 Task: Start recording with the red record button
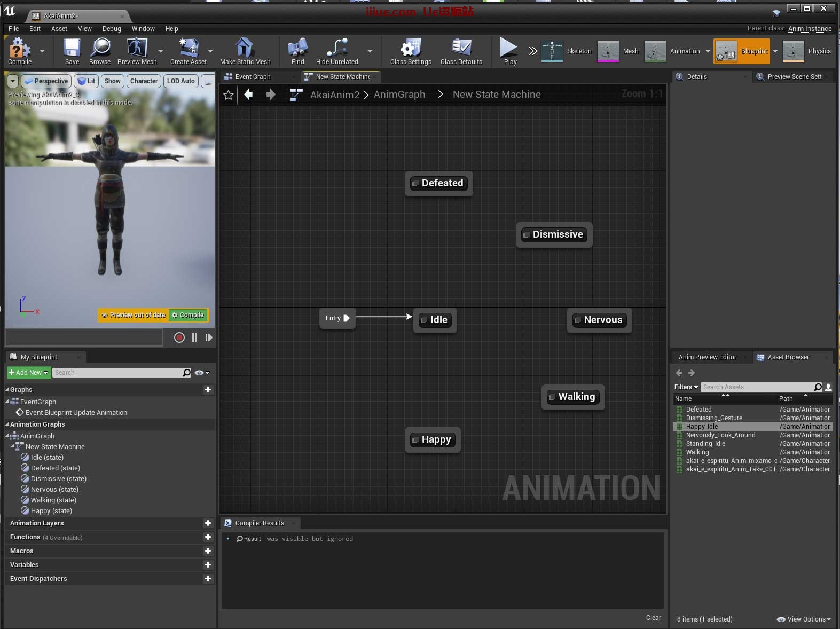coord(179,337)
